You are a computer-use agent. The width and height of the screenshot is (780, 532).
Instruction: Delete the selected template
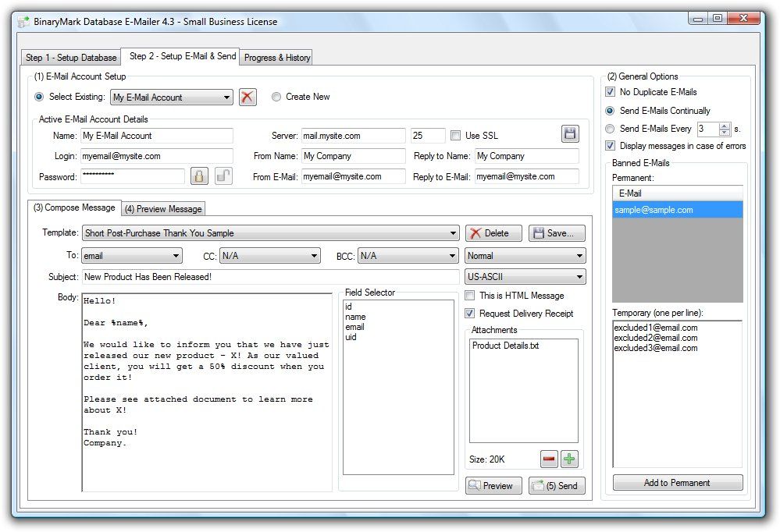[493, 233]
